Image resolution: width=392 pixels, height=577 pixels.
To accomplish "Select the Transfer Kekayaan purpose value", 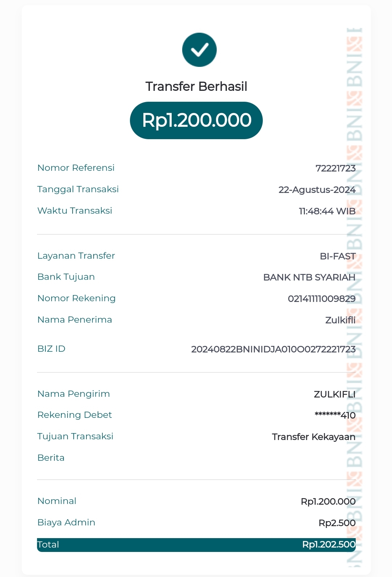I will [x=314, y=437].
